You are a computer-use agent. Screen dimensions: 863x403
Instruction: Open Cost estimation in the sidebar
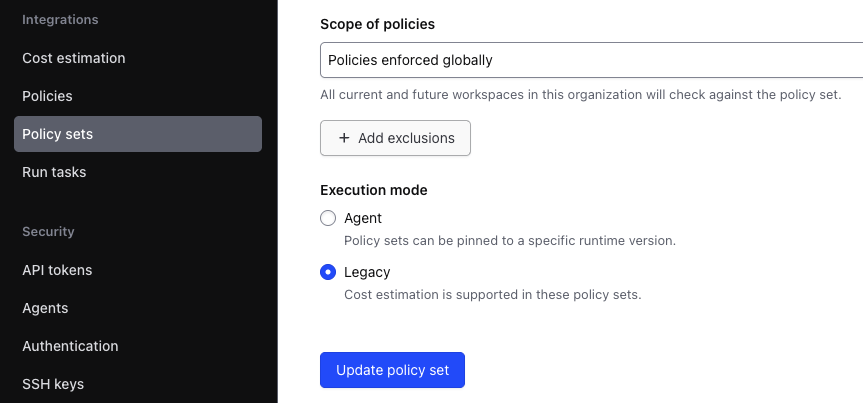(x=74, y=58)
